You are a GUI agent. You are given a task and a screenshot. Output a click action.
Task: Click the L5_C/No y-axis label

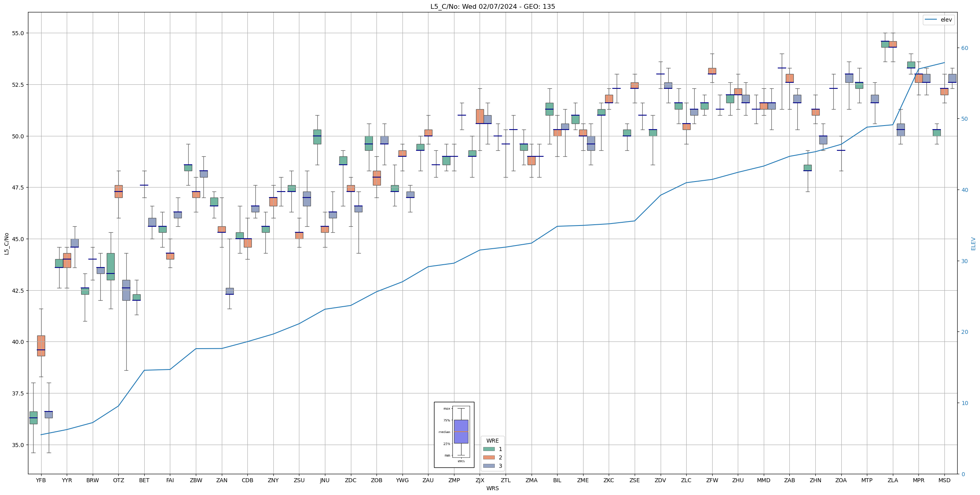click(x=6, y=244)
